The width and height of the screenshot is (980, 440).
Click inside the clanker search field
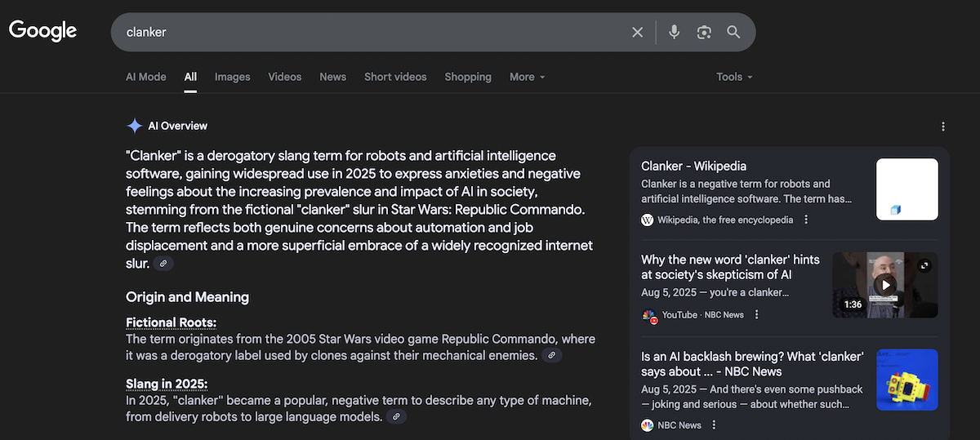367,32
